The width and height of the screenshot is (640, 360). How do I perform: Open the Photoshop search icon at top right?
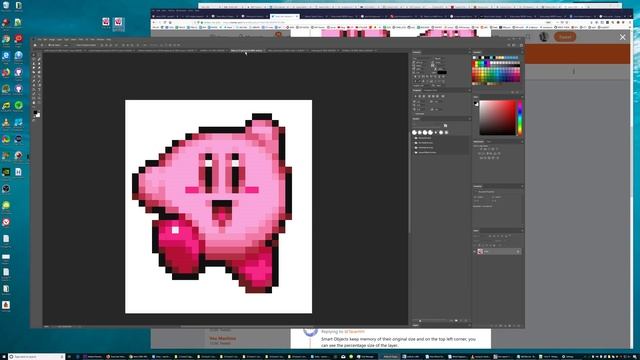point(509,45)
